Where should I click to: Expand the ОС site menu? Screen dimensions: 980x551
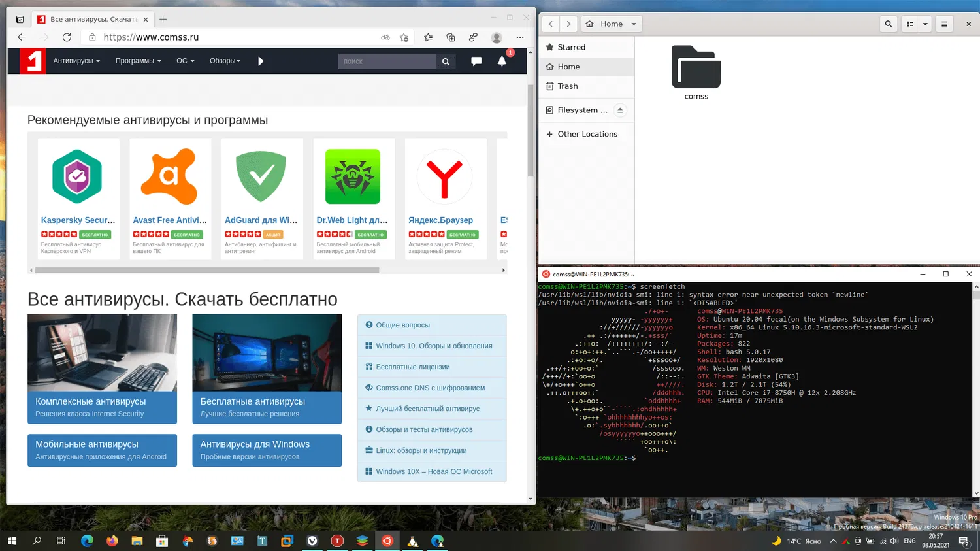click(186, 61)
